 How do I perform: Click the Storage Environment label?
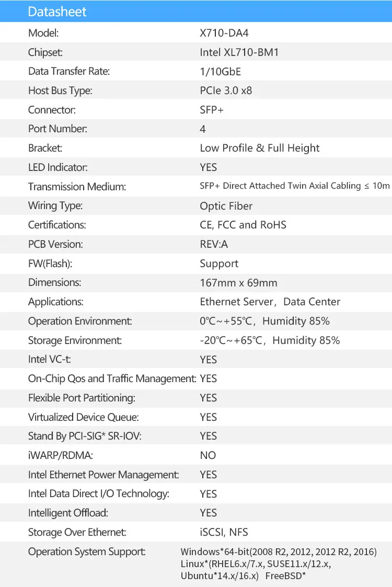(75, 340)
